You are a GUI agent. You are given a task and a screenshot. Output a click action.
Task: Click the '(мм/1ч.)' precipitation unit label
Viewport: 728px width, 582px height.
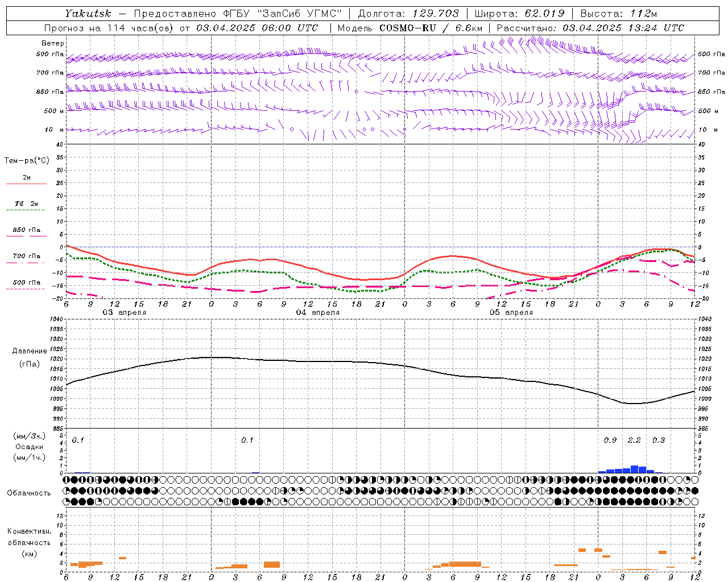(30, 458)
